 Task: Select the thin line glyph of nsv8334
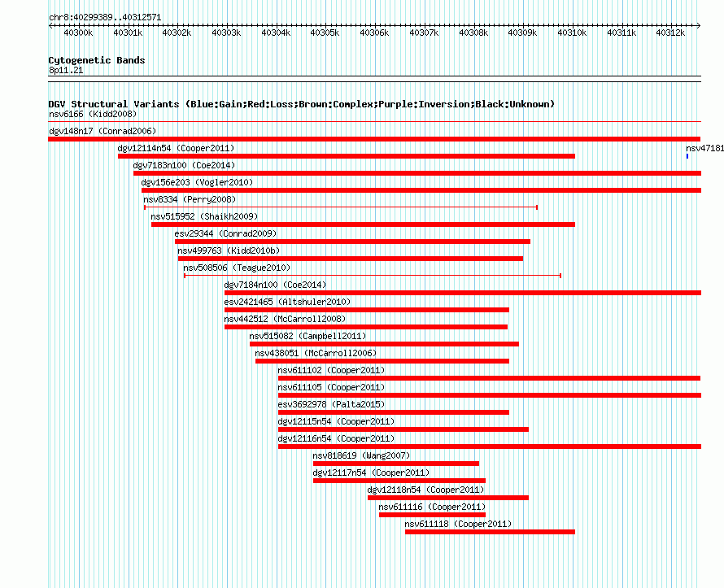click(x=341, y=207)
